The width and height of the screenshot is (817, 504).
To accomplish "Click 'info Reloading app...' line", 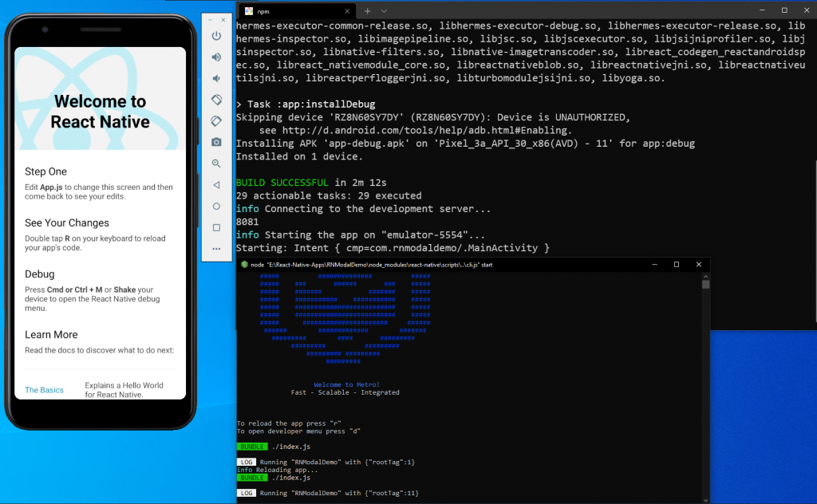I will [277, 470].
